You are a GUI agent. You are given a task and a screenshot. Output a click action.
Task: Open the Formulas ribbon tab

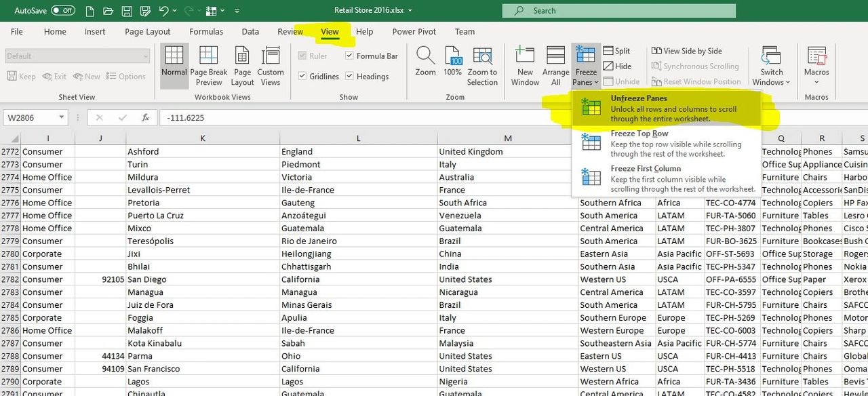coord(206,32)
